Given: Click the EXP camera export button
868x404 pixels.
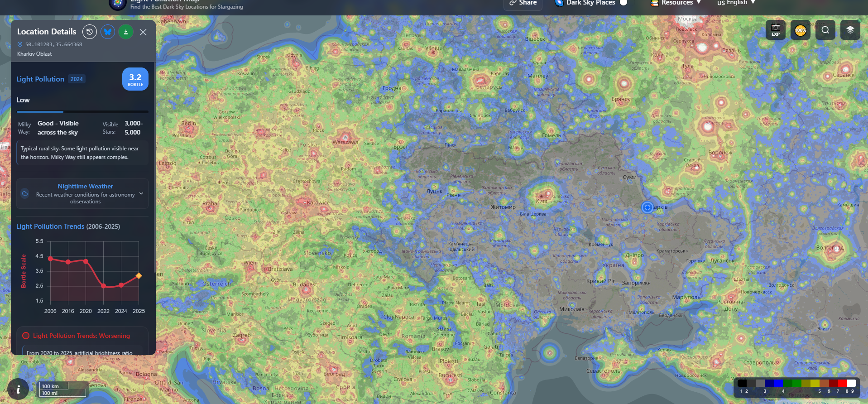Looking at the screenshot, I should coord(776,30).
